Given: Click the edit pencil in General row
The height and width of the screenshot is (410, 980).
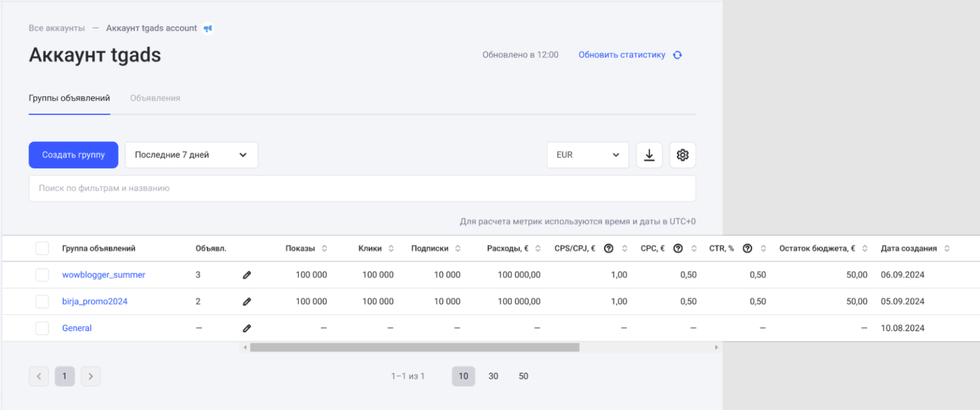Looking at the screenshot, I should pyautogui.click(x=247, y=328).
